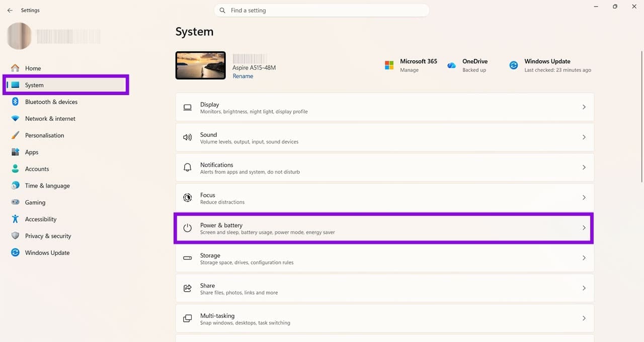Click "Reduce distractions" text
The width and height of the screenshot is (644, 342).
point(222,202)
